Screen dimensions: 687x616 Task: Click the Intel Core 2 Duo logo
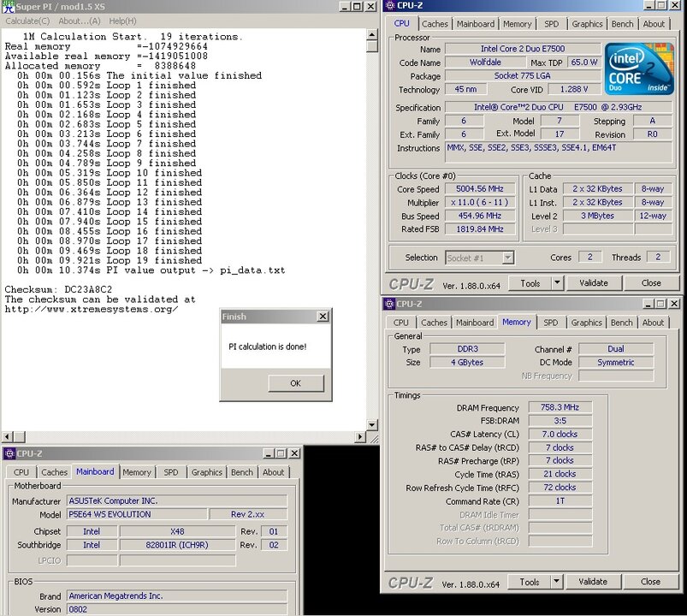coord(639,68)
